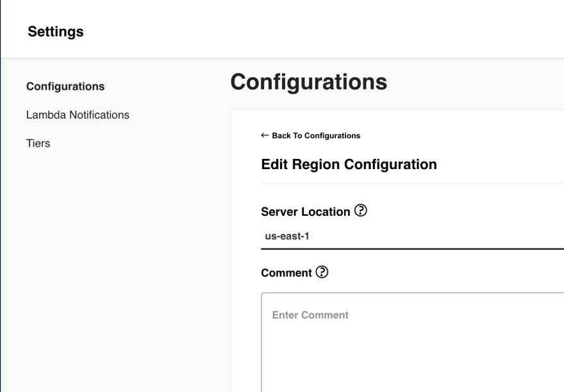Open the Configurations sidebar item
The width and height of the screenshot is (564, 392).
[x=65, y=86]
